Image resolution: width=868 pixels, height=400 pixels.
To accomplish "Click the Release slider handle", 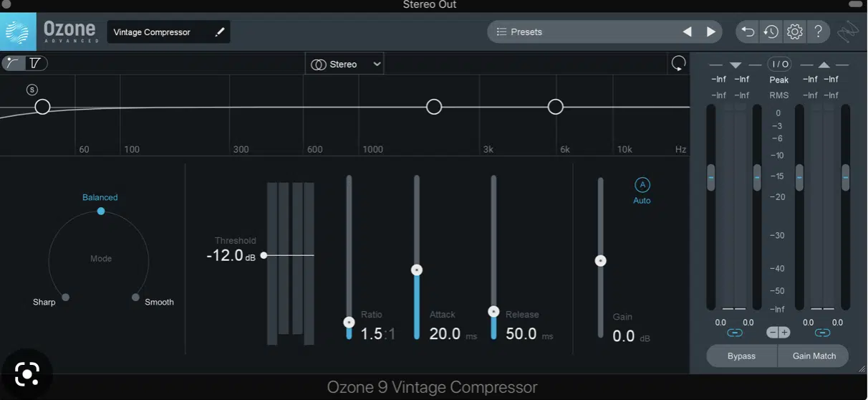I will [493, 312].
